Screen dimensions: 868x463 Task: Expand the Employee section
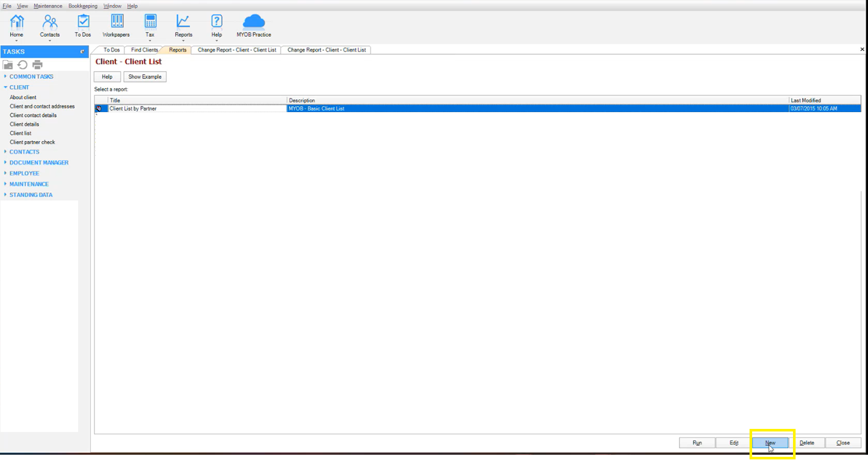(24, 174)
